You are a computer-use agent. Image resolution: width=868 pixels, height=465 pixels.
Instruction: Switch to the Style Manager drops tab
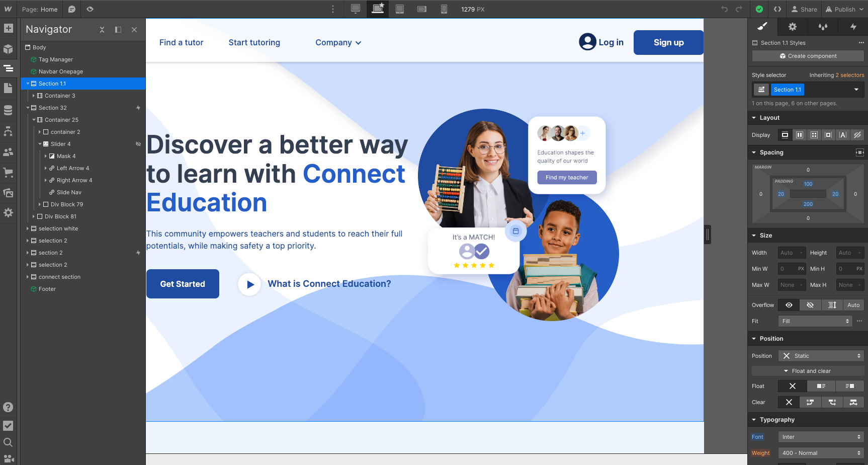coord(823,27)
